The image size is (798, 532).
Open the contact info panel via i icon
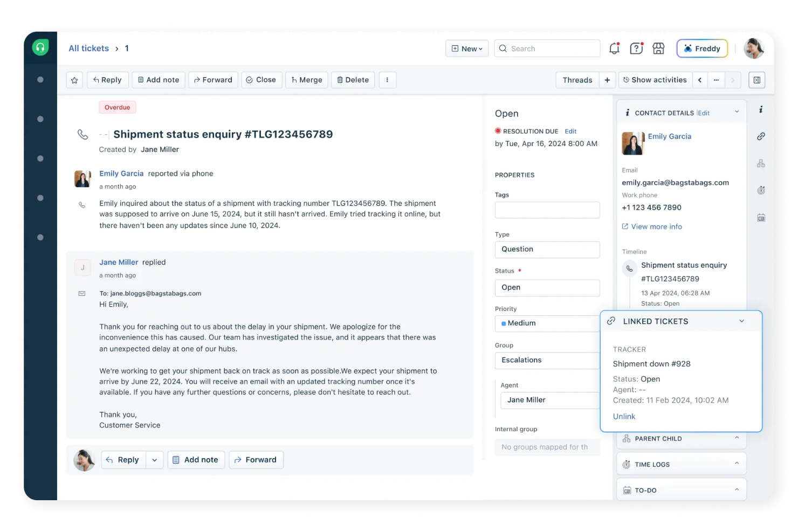(761, 109)
